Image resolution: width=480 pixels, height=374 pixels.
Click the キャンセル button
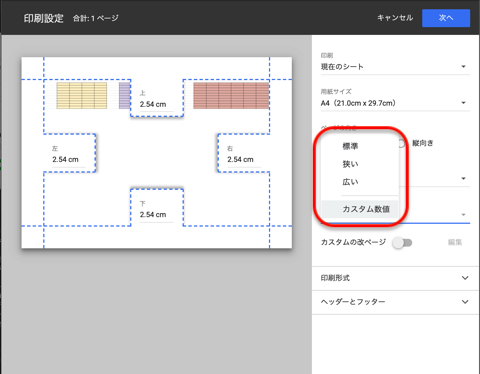pyautogui.click(x=395, y=18)
